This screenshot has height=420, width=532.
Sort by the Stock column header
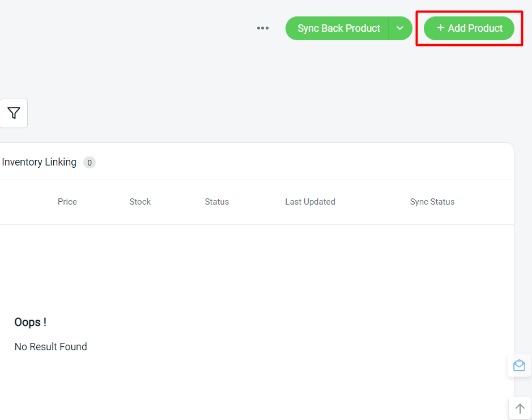(x=140, y=202)
